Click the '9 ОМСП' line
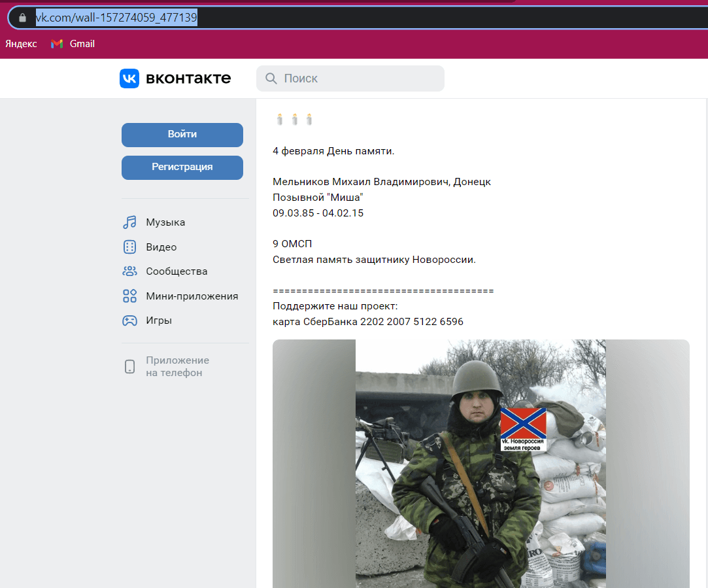Viewport: 708px width, 588px height. tap(292, 244)
